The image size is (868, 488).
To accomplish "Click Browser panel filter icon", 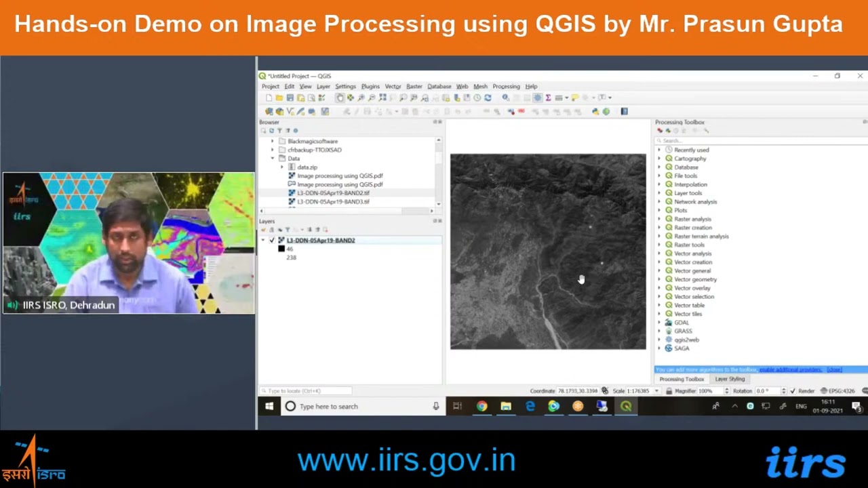I will point(279,131).
